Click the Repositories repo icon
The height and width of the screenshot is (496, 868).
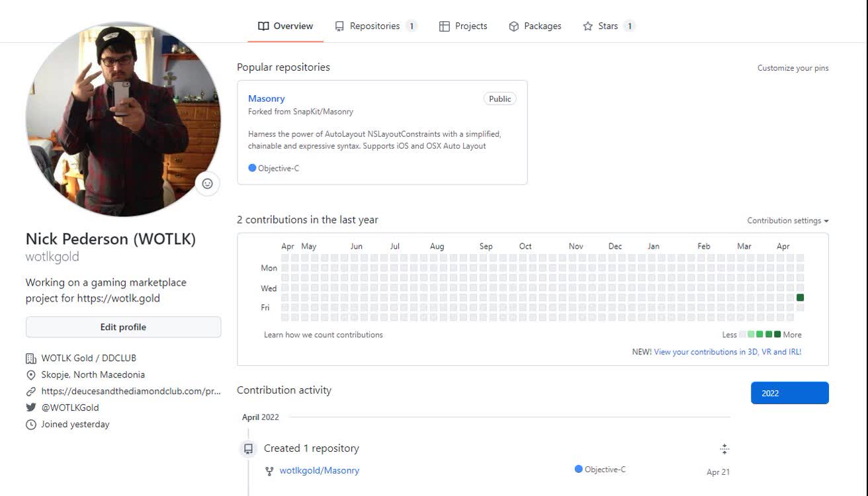(339, 26)
